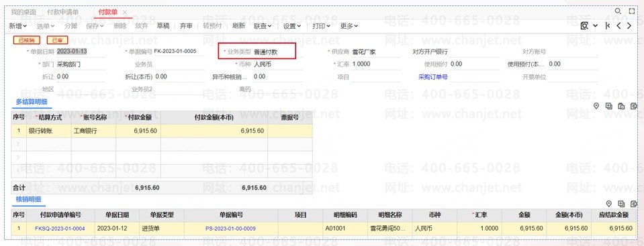The height and width of the screenshot is (246, 644).
Task: Click the 删除 toolbar button
Action: [120, 26]
